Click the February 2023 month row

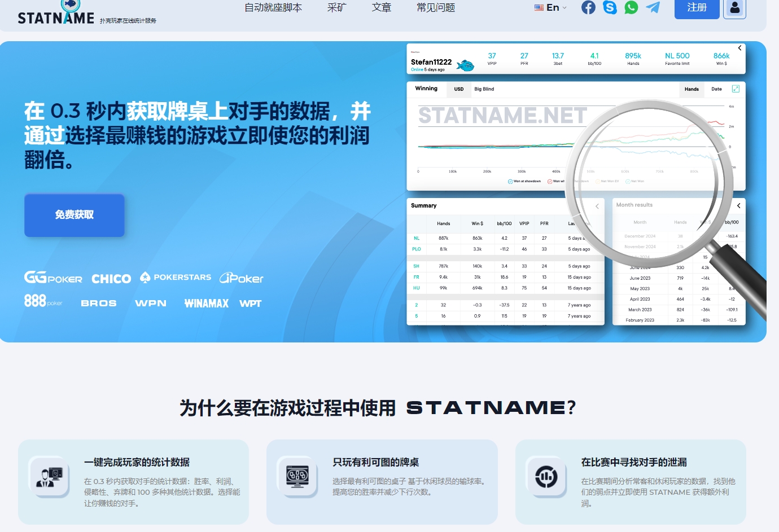tap(679, 320)
